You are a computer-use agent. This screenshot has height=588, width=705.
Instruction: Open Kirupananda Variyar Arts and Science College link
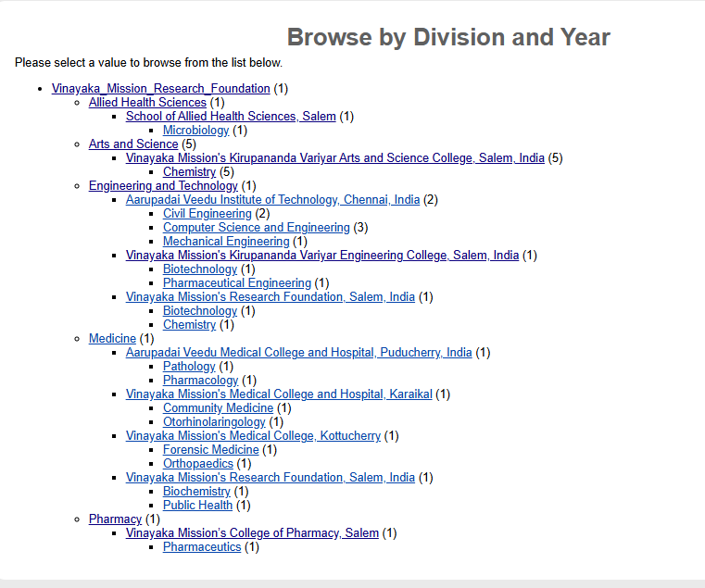335,158
